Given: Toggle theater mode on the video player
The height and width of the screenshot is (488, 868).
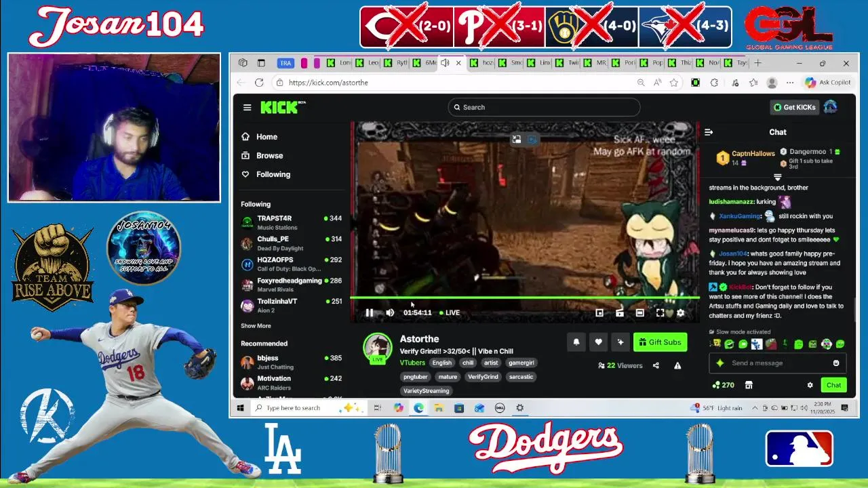Looking at the screenshot, I should [x=639, y=312].
